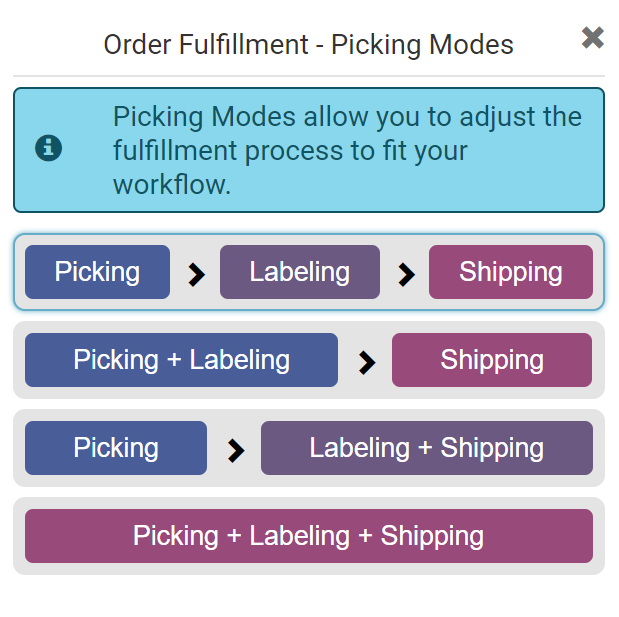Click chevron left of Labeling + Shipping

click(x=235, y=450)
